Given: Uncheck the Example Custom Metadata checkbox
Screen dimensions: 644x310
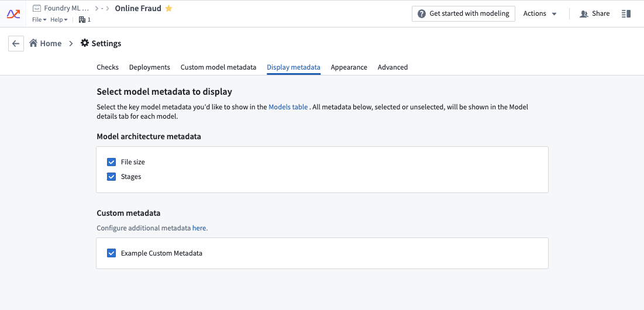Looking at the screenshot, I should coord(111,253).
